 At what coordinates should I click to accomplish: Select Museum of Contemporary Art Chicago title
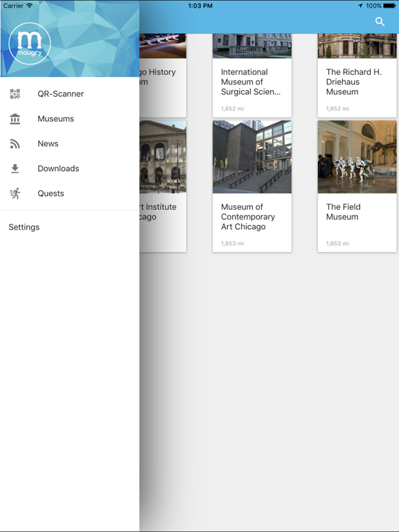click(x=248, y=217)
